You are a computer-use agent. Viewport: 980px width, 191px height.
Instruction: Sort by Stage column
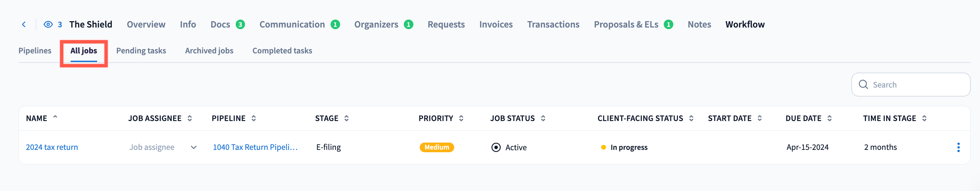(x=346, y=118)
